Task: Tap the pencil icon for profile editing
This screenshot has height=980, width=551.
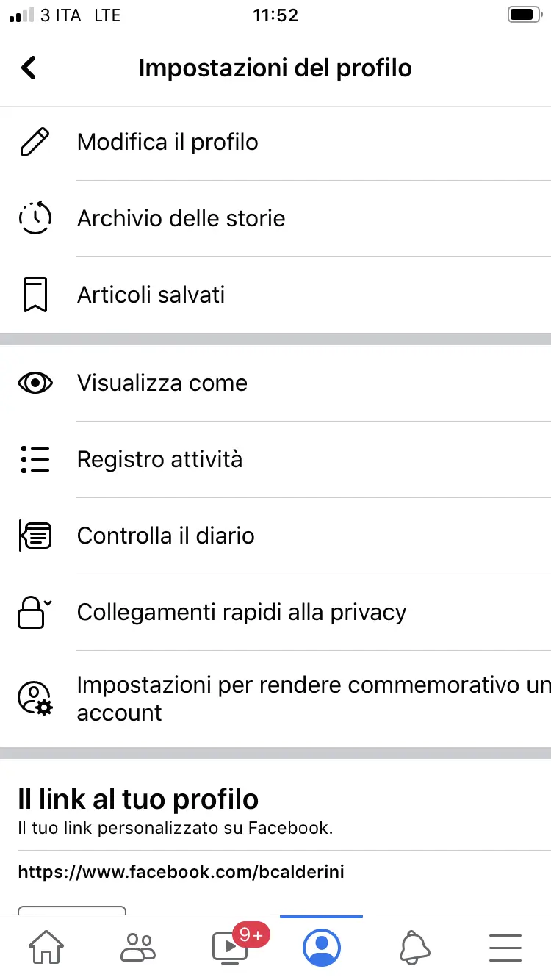Action: coord(35,142)
